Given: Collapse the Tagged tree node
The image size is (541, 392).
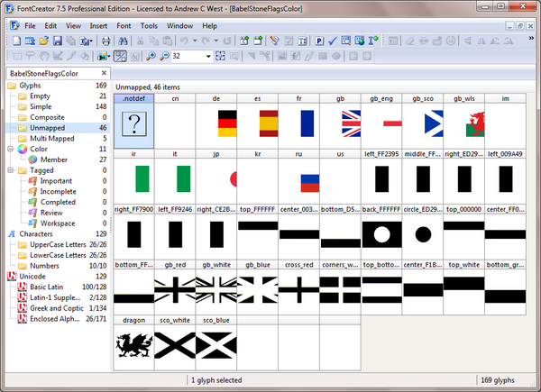Looking at the screenshot, I should tap(10, 170).
